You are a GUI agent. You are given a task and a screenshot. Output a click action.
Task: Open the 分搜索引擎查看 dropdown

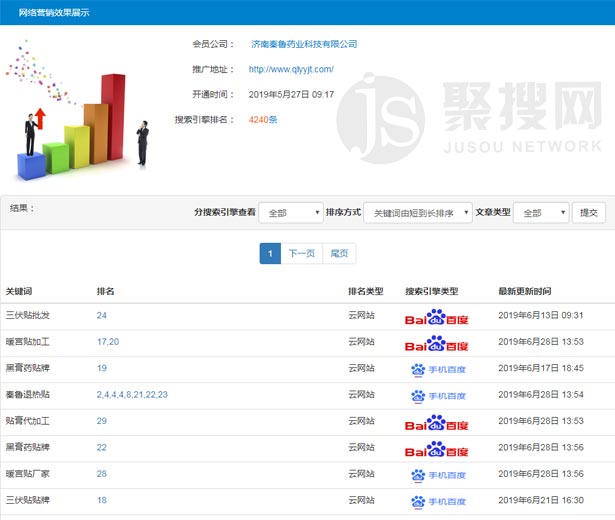tap(289, 213)
